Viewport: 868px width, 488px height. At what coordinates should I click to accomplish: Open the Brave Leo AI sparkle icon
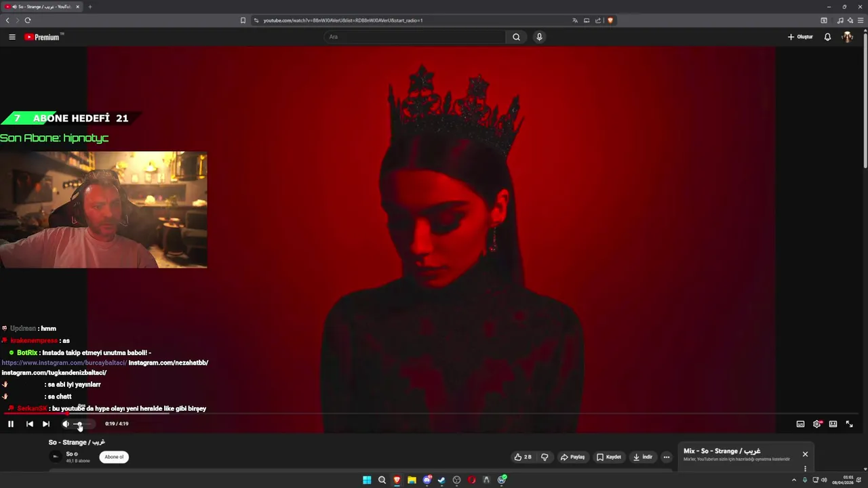(850, 20)
